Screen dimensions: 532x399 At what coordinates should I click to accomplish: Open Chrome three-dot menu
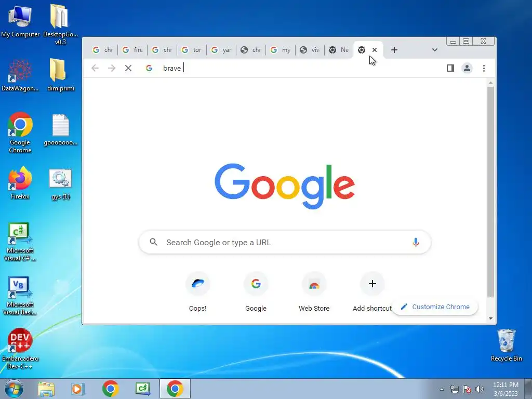click(x=484, y=68)
